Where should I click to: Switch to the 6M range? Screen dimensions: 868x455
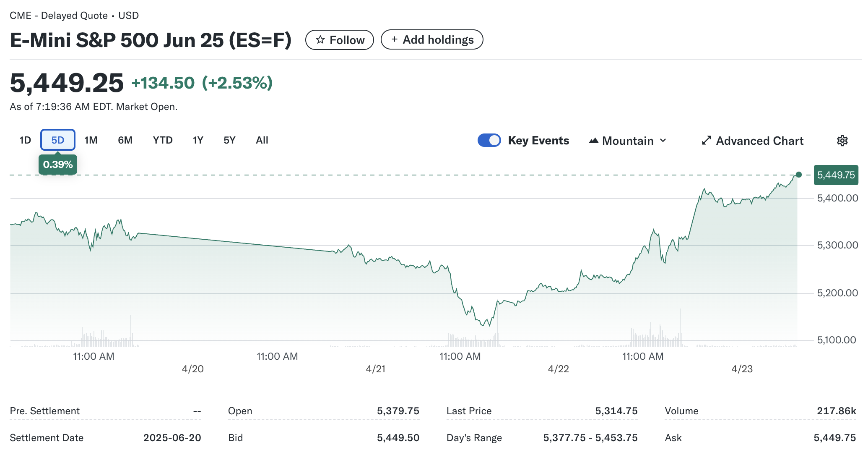pyautogui.click(x=125, y=140)
